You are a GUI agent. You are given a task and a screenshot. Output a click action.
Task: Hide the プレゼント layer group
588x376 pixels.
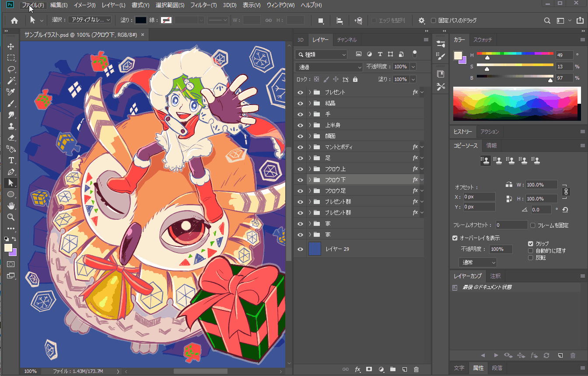coord(300,92)
